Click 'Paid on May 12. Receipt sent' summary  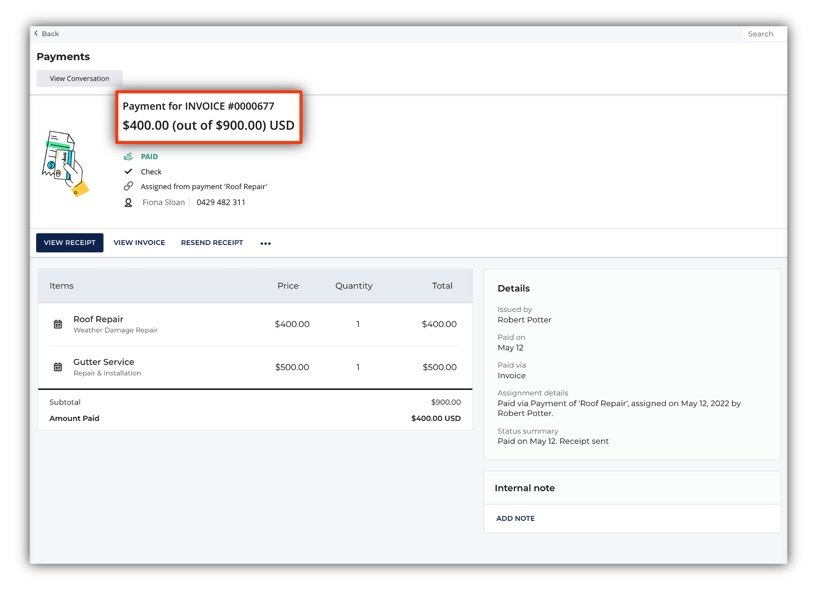coord(553,441)
